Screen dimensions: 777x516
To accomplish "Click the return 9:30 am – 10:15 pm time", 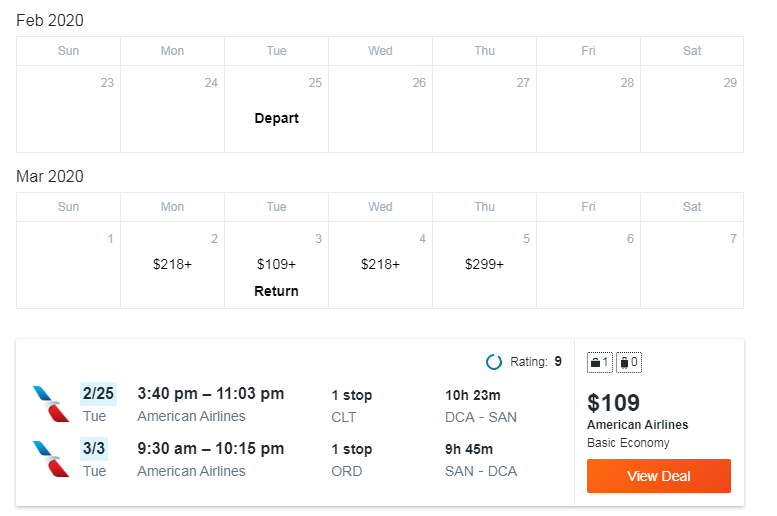I will click(x=211, y=449).
